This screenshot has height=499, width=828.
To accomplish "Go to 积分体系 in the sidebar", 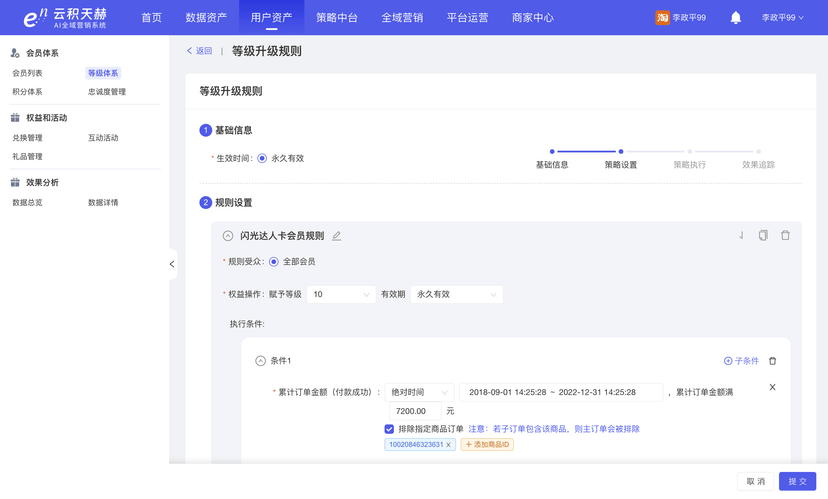I will [27, 92].
